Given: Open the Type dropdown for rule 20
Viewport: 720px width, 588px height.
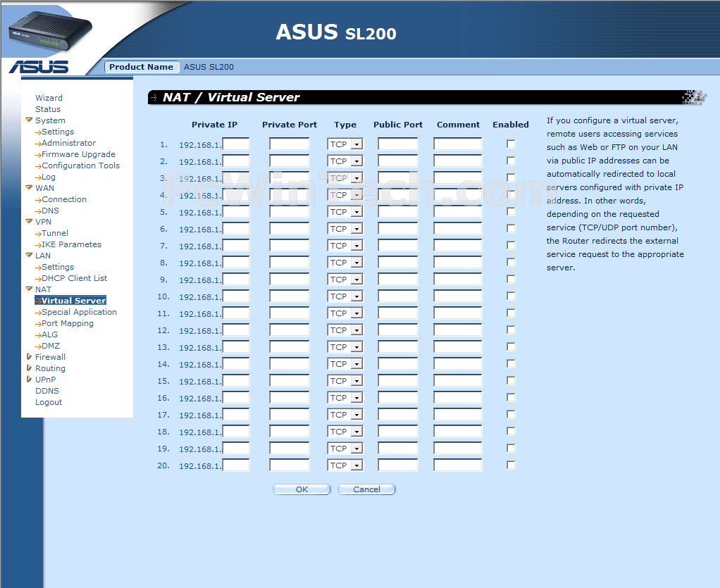Looking at the screenshot, I should [345, 465].
